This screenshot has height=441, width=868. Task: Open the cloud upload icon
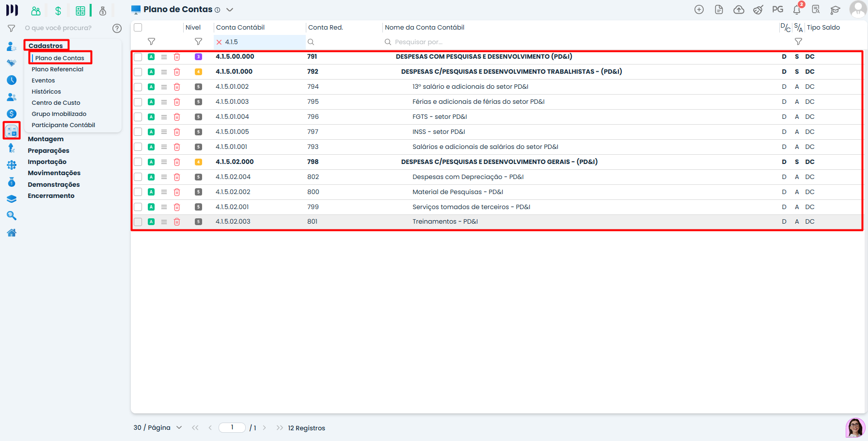739,10
